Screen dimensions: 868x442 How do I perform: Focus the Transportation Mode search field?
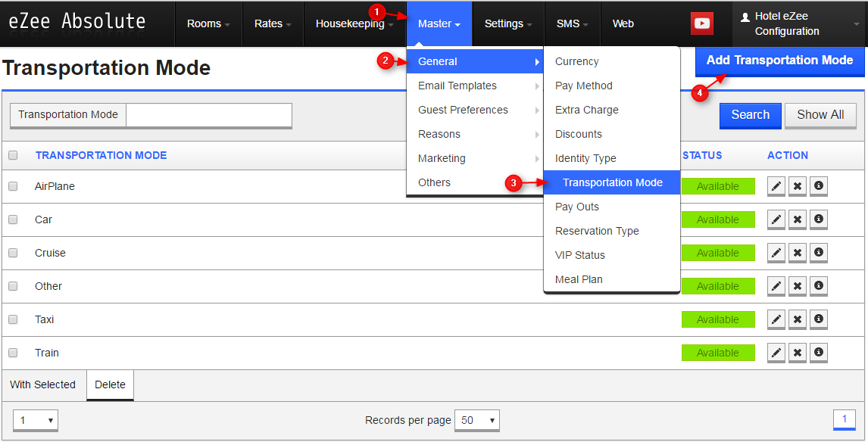pos(209,115)
